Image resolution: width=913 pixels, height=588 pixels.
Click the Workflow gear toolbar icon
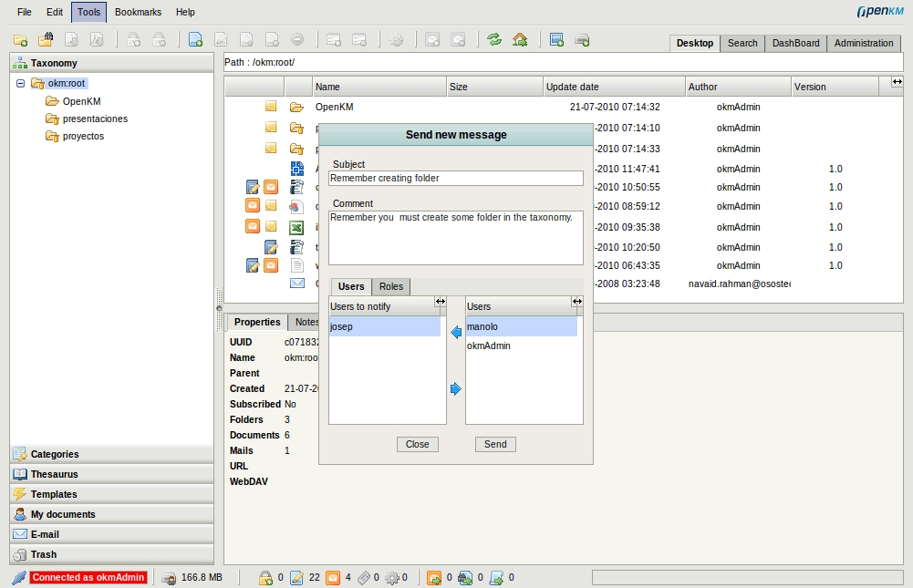pos(396,39)
